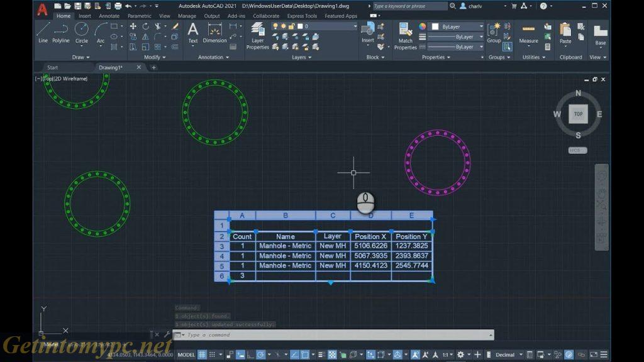Image resolution: width=644 pixels, height=362 pixels.
Task: Open the AutoCAD application menu logo
Action: (42, 9)
